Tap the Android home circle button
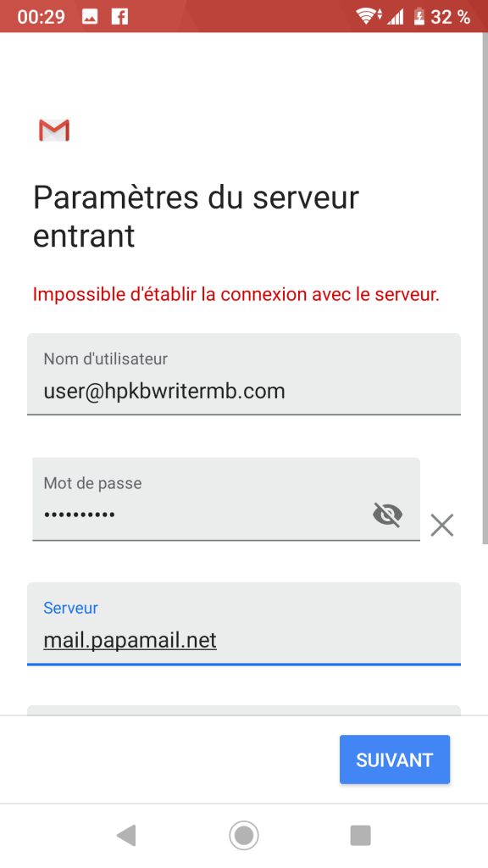Viewport: 488px width, 868px height. pyautogui.click(x=243, y=835)
